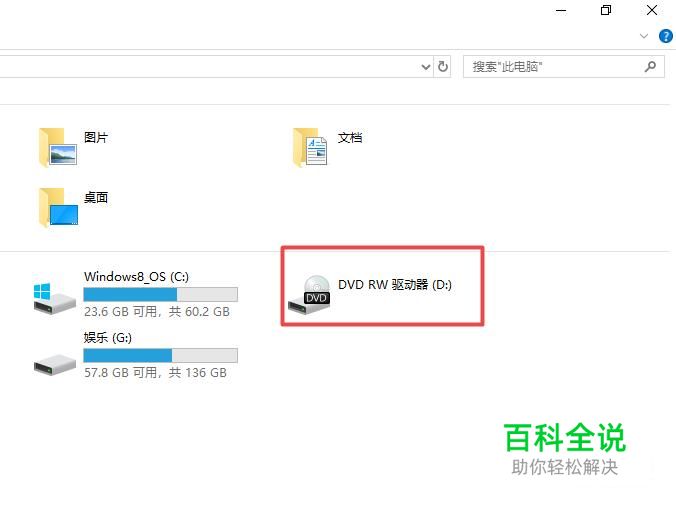Viewport: 676px width, 511px height.
Task: Restore down the window
Action: pyautogui.click(x=606, y=10)
